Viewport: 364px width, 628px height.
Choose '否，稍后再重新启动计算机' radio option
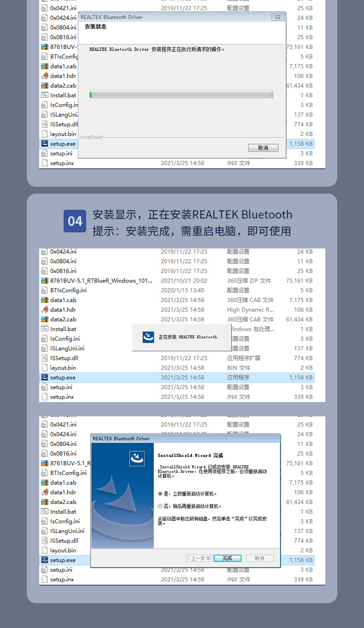(x=189, y=506)
